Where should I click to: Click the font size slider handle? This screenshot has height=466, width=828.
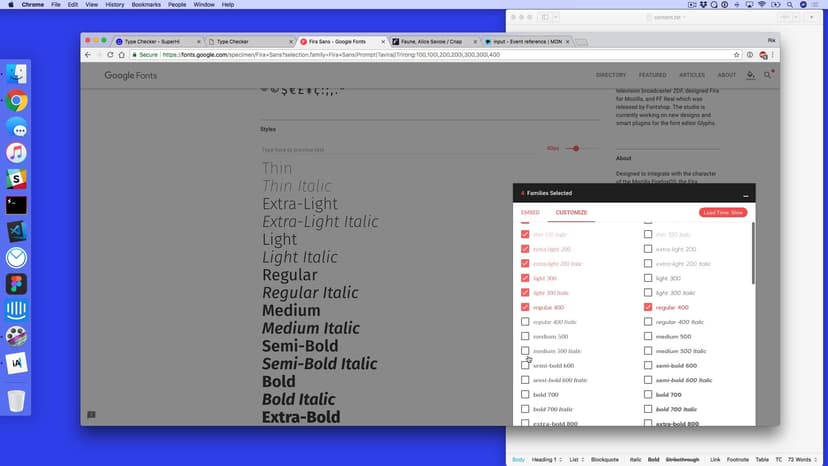576,148
